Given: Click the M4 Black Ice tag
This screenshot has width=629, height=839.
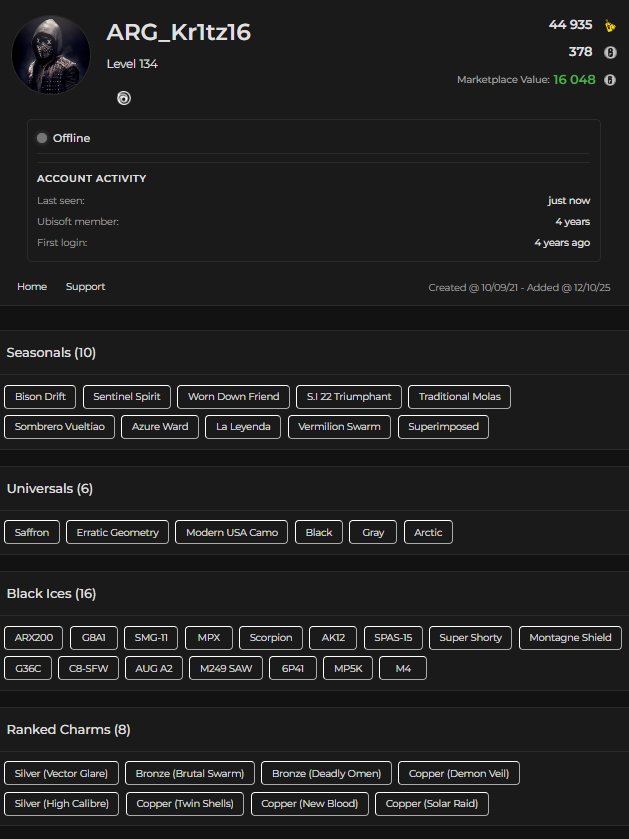Looking at the screenshot, I should tap(403, 668).
